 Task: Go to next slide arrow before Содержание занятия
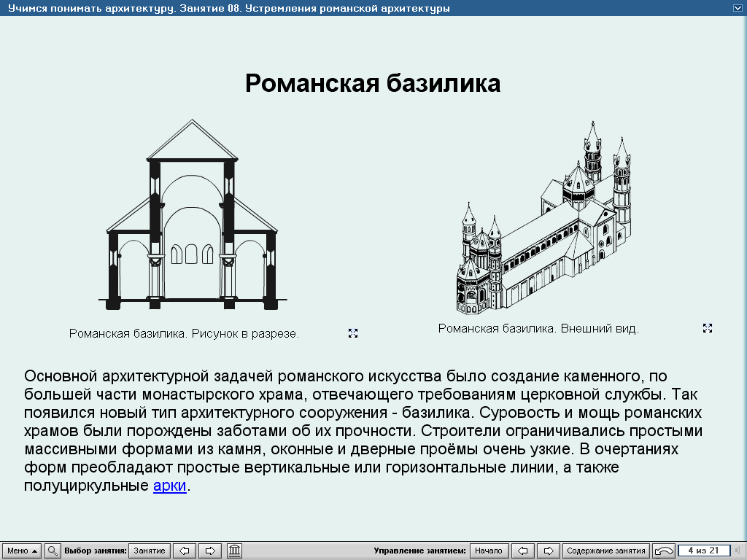(x=549, y=551)
